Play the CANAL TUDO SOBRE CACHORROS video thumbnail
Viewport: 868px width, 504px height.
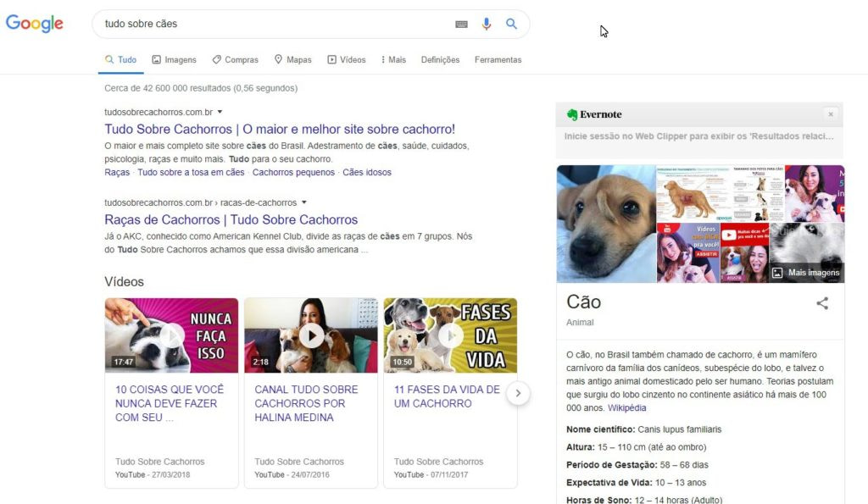click(311, 335)
